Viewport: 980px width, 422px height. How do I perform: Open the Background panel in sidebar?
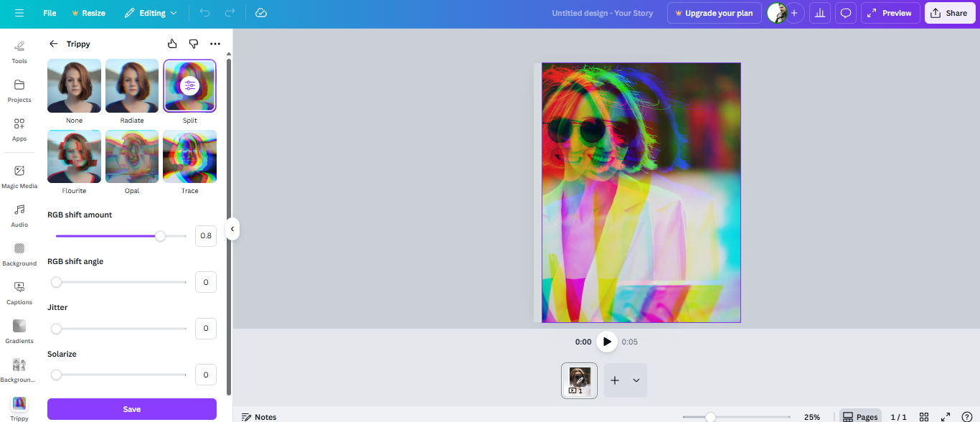pyautogui.click(x=19, y=252)
